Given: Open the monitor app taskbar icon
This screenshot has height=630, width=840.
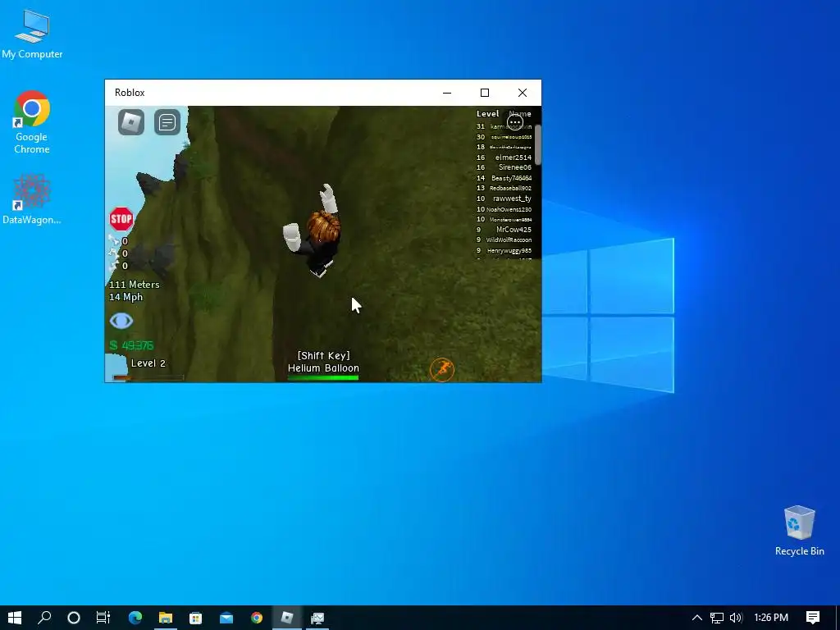Looking at the screenshot, I should click(317, 618).
